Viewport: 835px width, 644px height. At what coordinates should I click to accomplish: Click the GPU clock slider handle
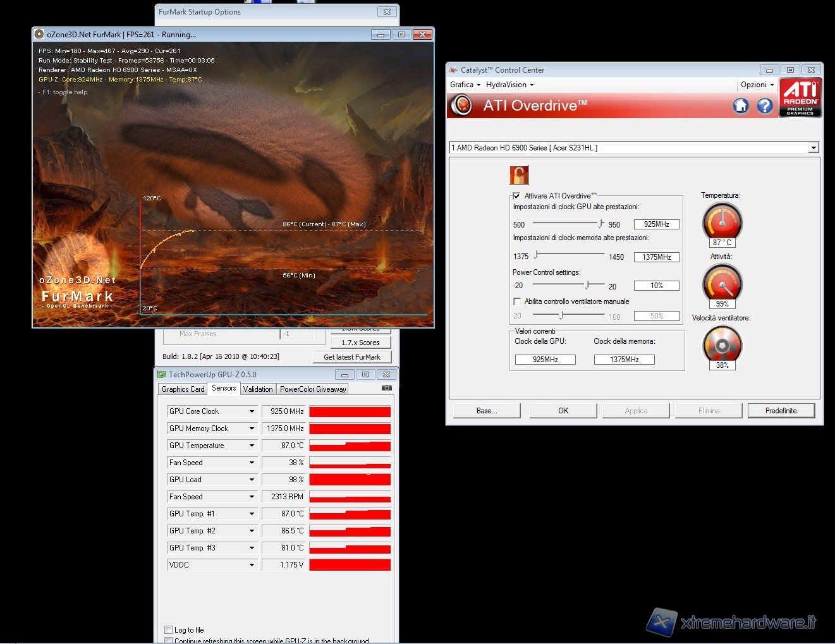pos(600,224)
